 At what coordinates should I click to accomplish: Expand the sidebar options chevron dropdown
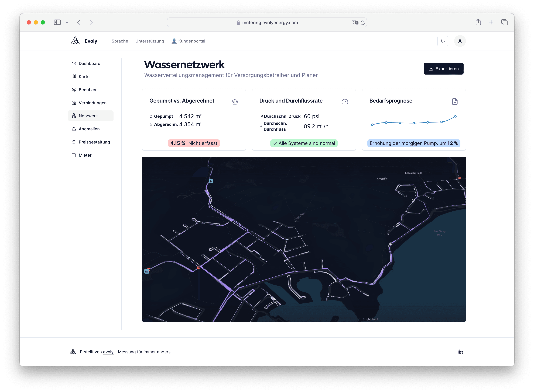[67, 22]
